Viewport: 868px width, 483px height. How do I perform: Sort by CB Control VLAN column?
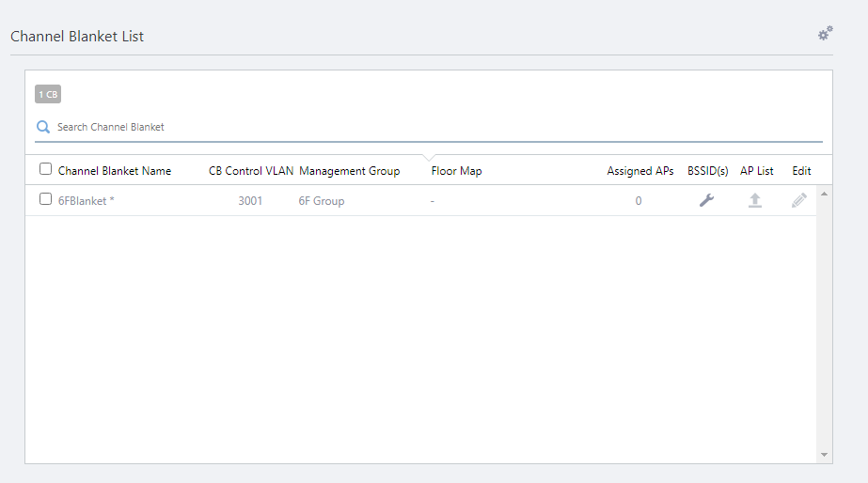click(x=251, y=171)
